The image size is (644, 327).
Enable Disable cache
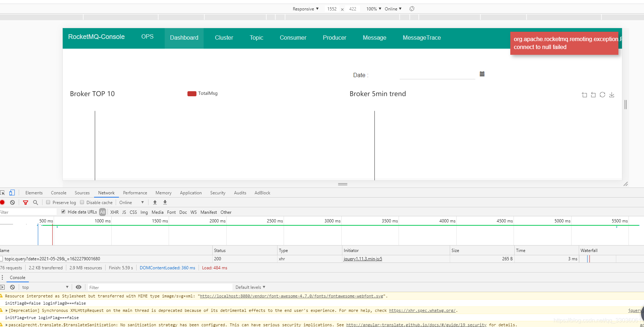click(82, 202)
